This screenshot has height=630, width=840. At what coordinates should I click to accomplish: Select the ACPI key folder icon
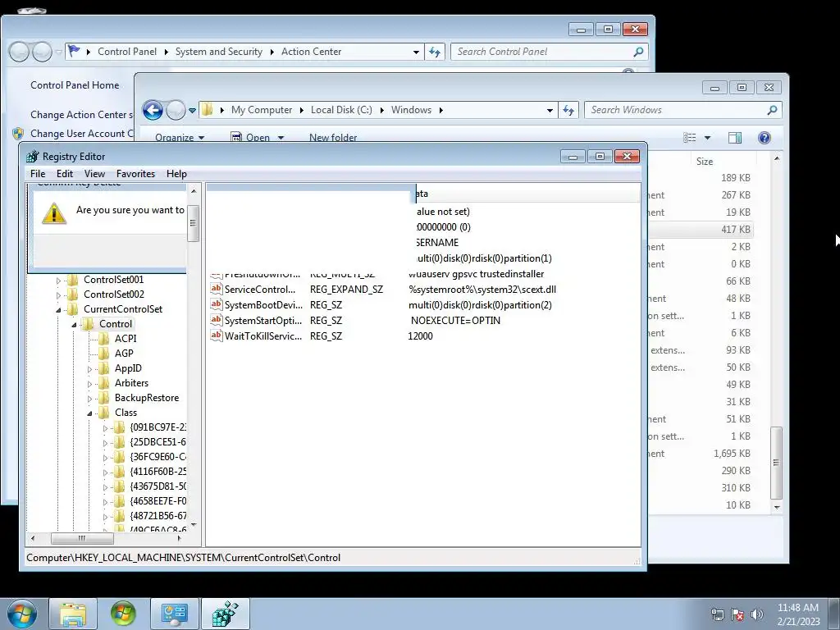104,339
